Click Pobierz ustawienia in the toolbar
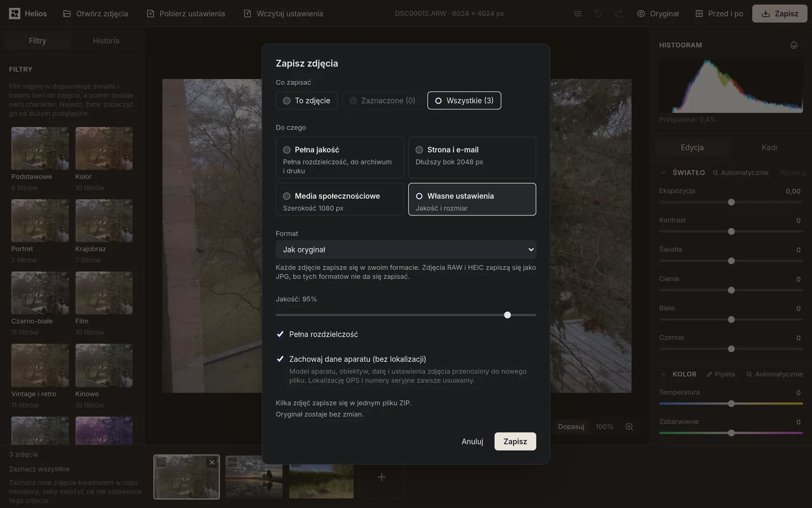 (186, 14)
